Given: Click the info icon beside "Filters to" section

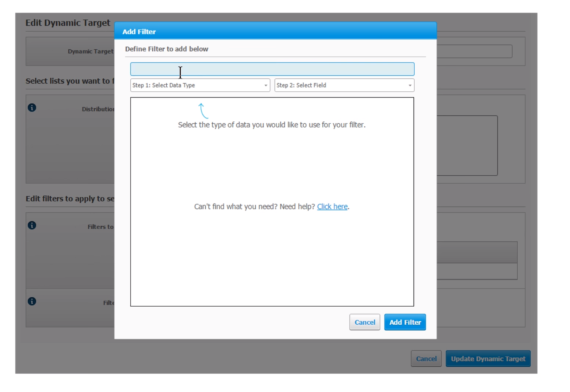Looking at the screenshot, I should point(32,225).
